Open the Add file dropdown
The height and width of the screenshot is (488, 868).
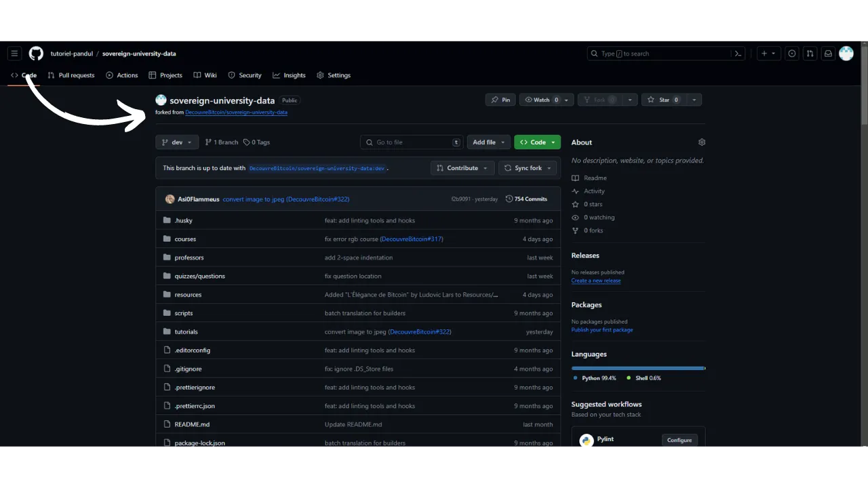click(x=489, y=142)
